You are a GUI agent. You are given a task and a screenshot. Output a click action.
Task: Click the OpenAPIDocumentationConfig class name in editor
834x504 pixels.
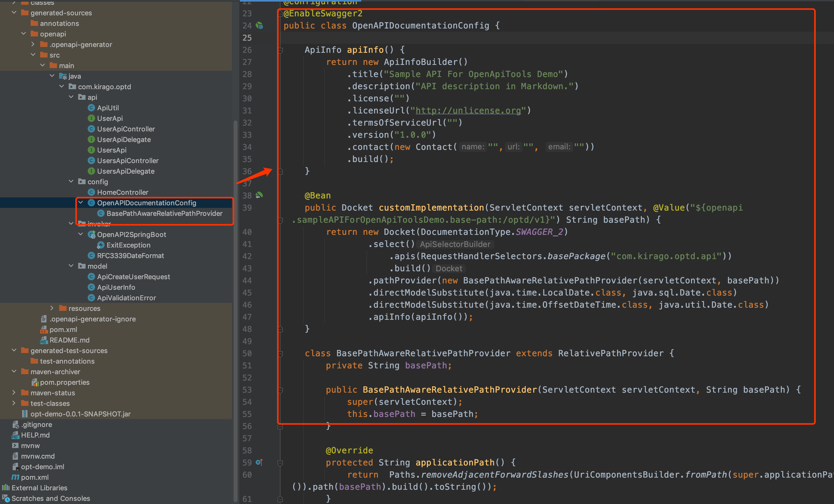pos(420,26)
